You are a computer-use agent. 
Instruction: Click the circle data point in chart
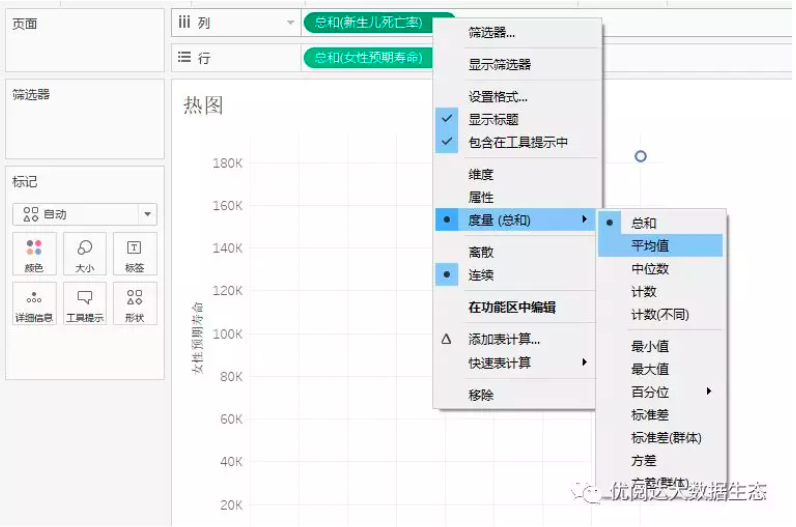click(x=641, y=157)
